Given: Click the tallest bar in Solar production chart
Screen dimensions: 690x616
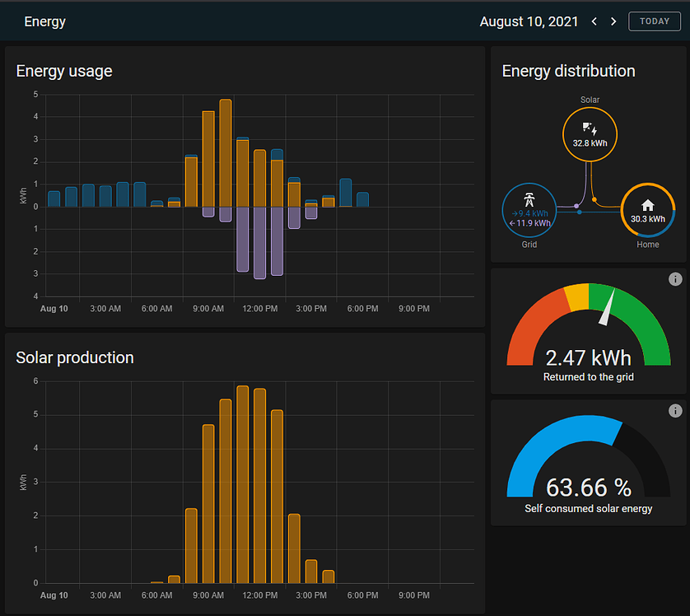Looking at the screenshot, I should [x=243, y=484].
